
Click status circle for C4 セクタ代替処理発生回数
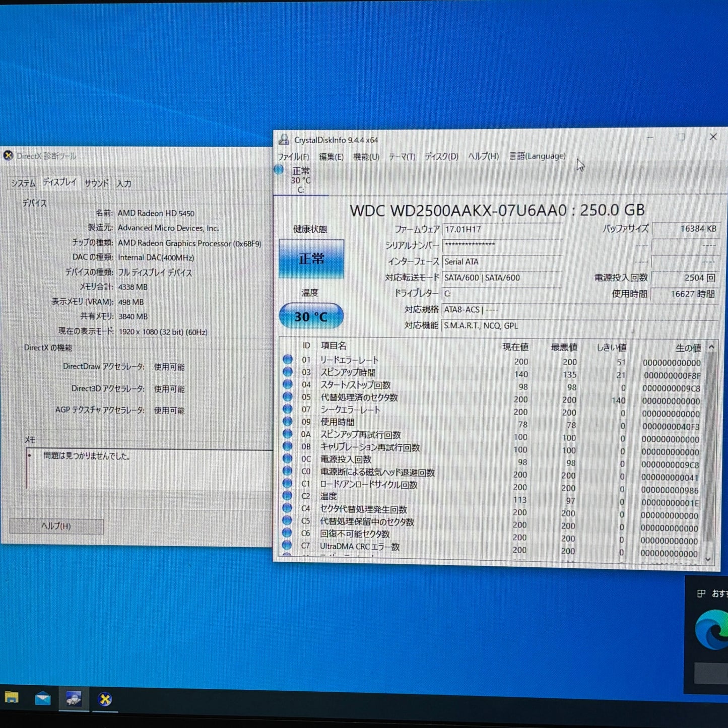pos(288,508)
